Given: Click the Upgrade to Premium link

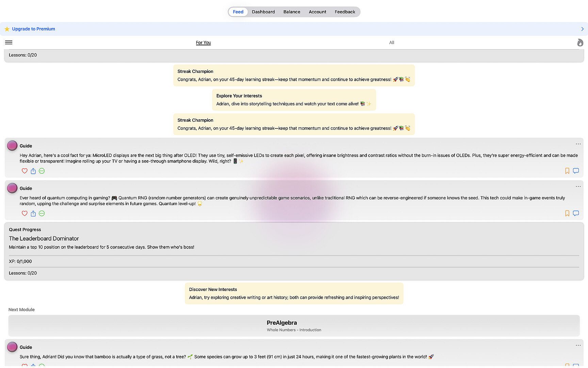Looking at the screenshot, I should point(33,29).
